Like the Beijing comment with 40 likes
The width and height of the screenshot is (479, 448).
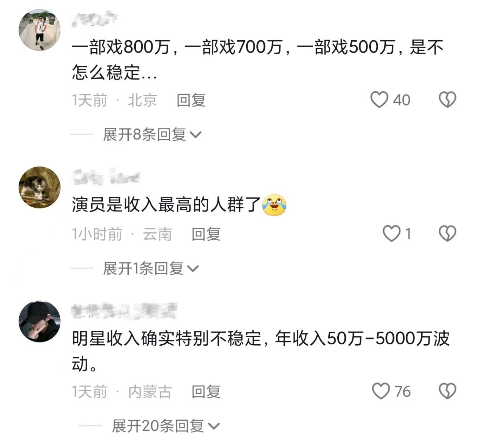(x=379, y=100)
